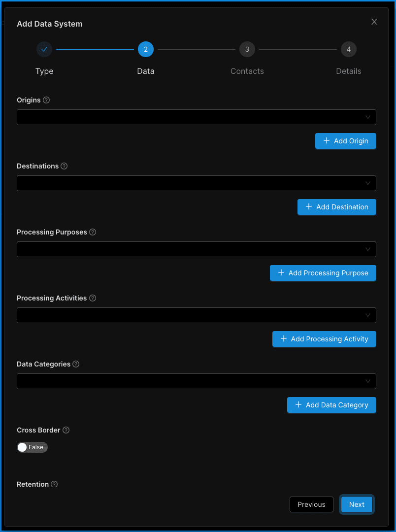Go back to the Type step
This screenshot has height=532, width=396.
click(x=44, y=49)
